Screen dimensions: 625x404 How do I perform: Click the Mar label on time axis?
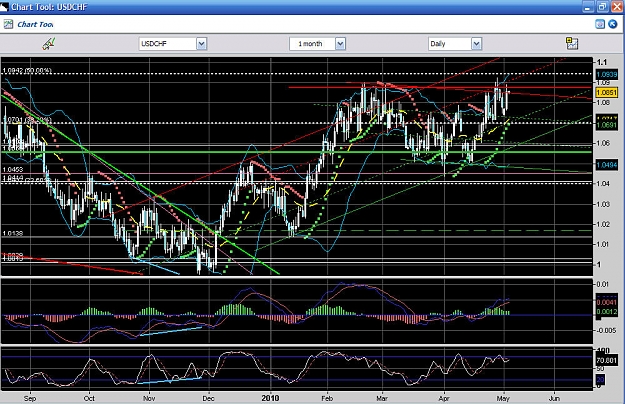coord(382,398)
